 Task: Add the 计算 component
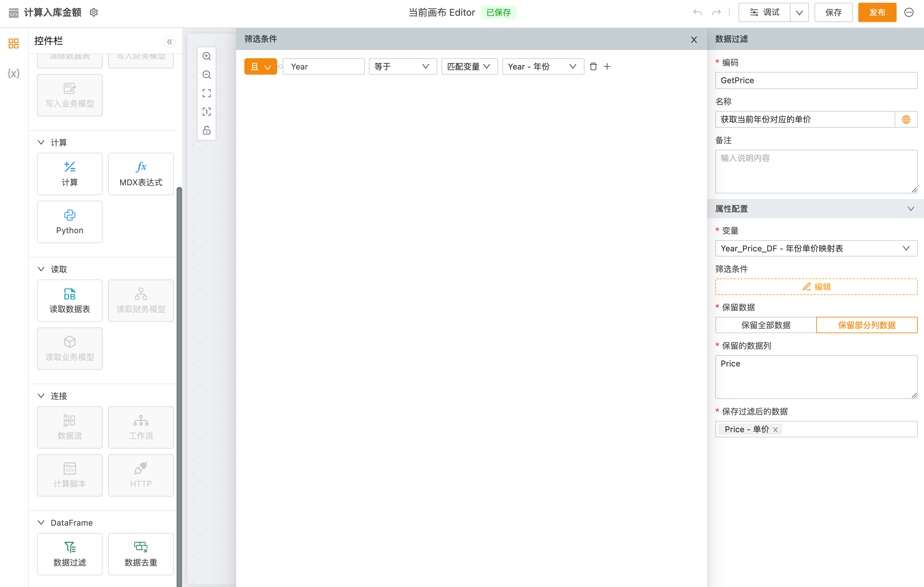(69, 174)
